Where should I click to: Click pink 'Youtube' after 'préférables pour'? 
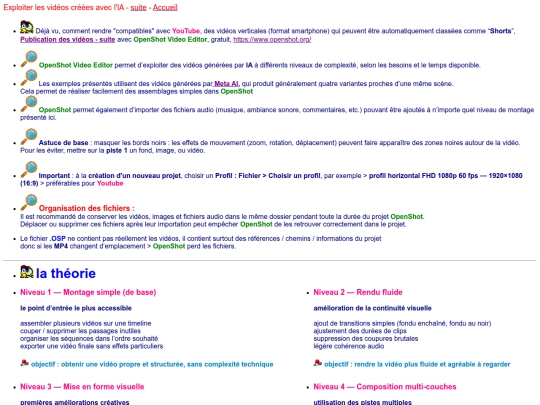click(110, 183)
